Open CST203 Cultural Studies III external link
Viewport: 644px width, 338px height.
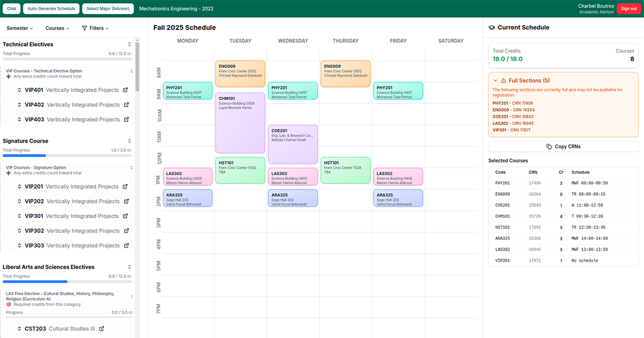click(x=102, y=329)
